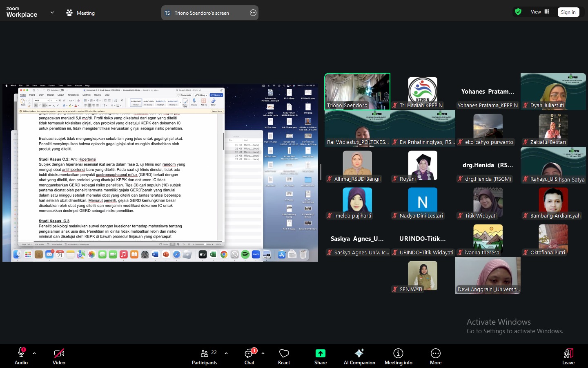Click the green Share screen icon

coord(320,353)
